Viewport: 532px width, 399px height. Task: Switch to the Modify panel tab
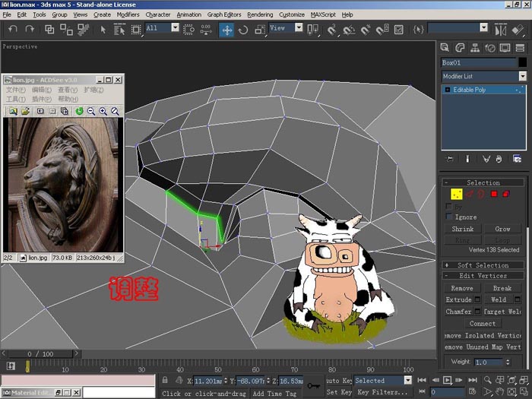coord(460,48)
